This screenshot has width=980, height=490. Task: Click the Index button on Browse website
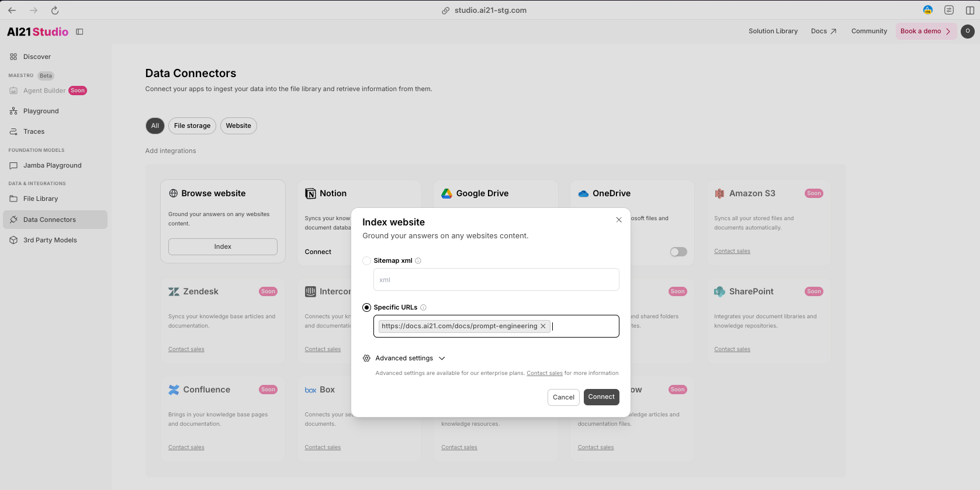(x=223, y=246)
